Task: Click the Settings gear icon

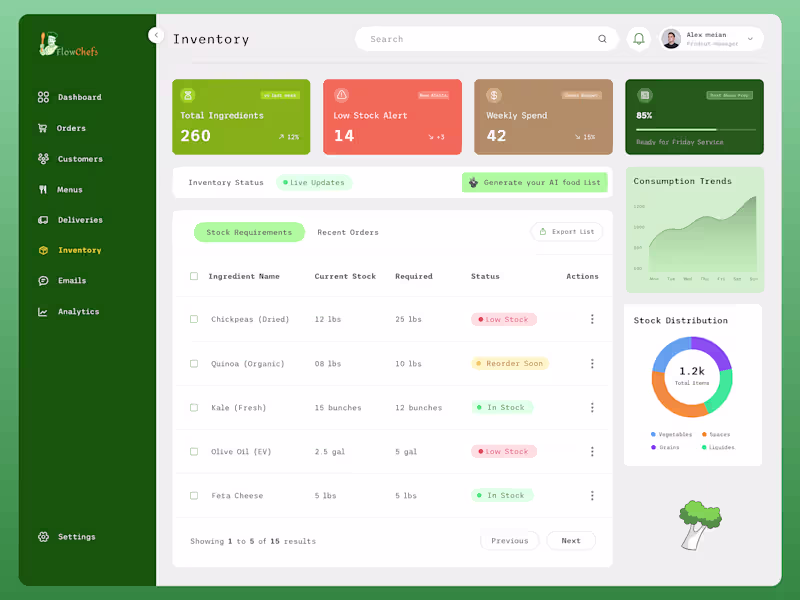Action: click(43, 537)
